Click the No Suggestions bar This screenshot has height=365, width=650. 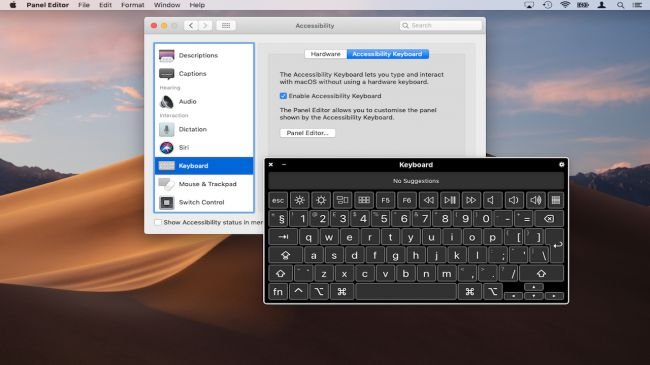[416, 181]
